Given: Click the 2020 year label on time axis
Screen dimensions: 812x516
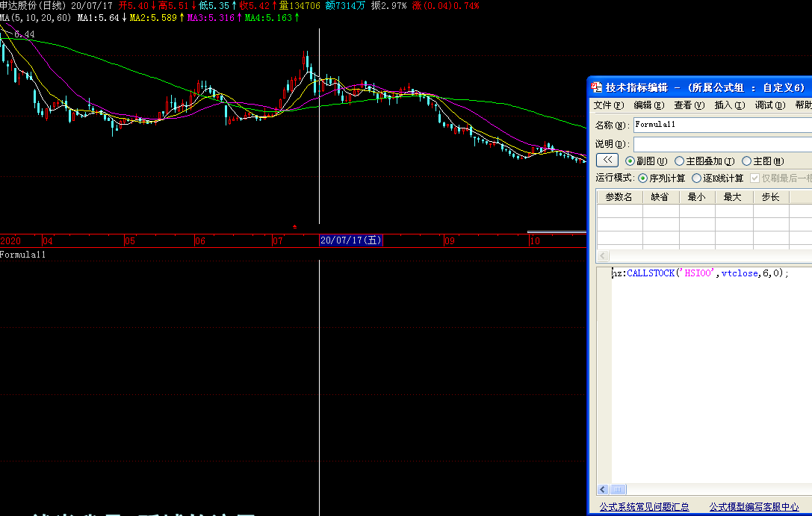Looking at the screenshot, I should click(10, 240).
